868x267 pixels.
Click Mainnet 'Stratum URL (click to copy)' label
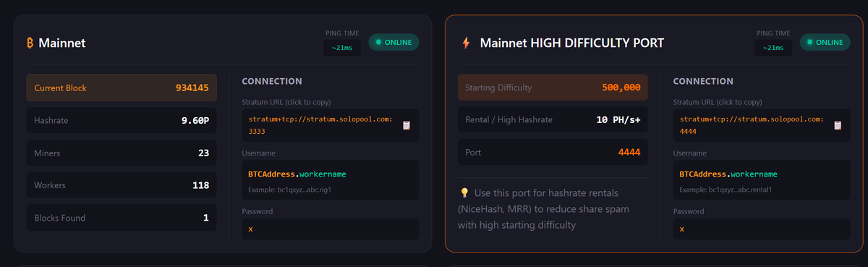(x=286, y=102)
